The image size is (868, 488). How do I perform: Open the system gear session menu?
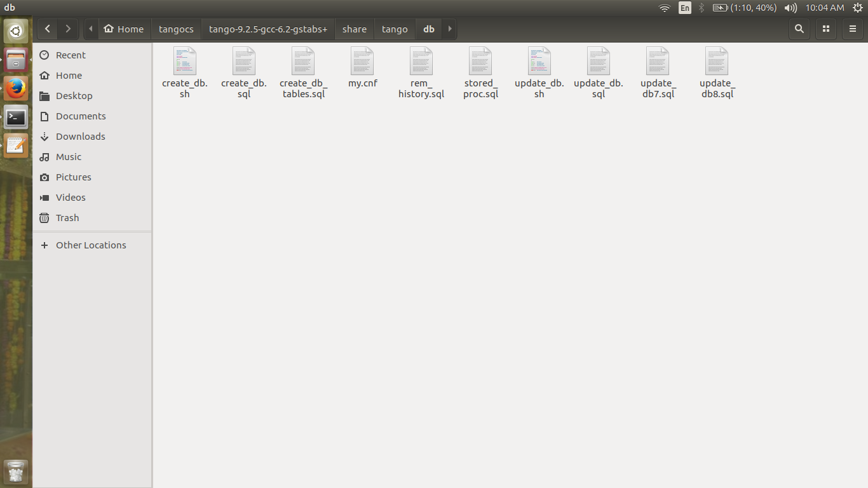857,8
